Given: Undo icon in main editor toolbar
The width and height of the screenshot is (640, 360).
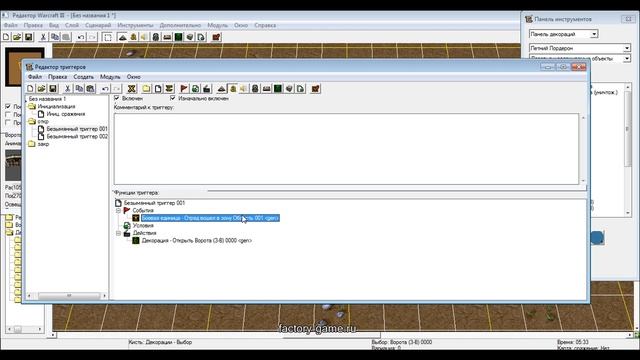Looking at the screenshot, I should click(x=81, y=37).
